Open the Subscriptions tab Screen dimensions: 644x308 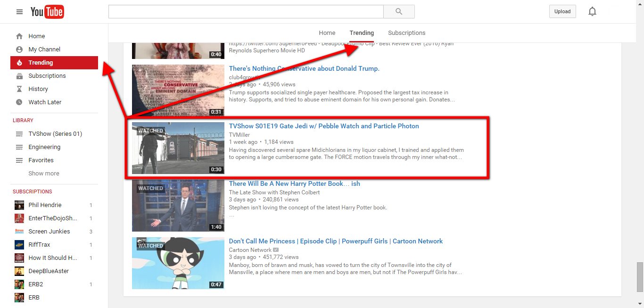point(407,33)
